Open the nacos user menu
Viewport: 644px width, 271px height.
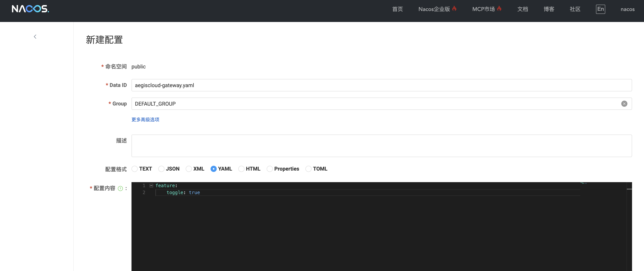click(x=627, y=9)
